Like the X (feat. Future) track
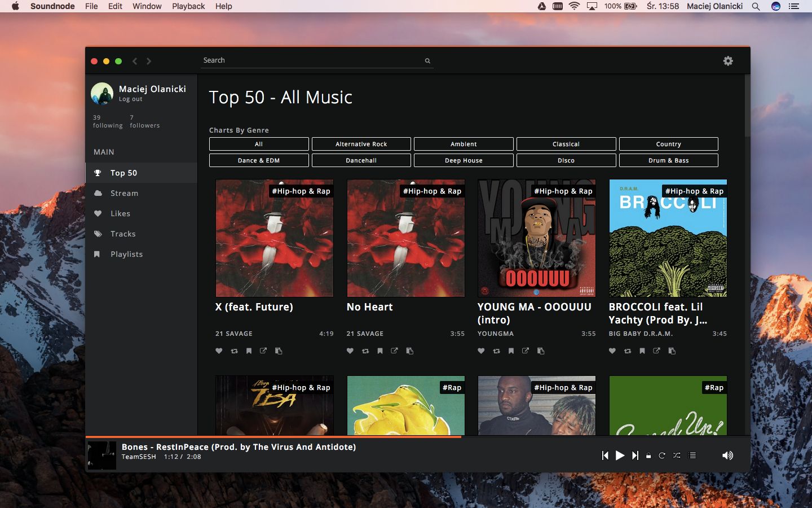This screenshot has height=508, width=812. point(219,351)
